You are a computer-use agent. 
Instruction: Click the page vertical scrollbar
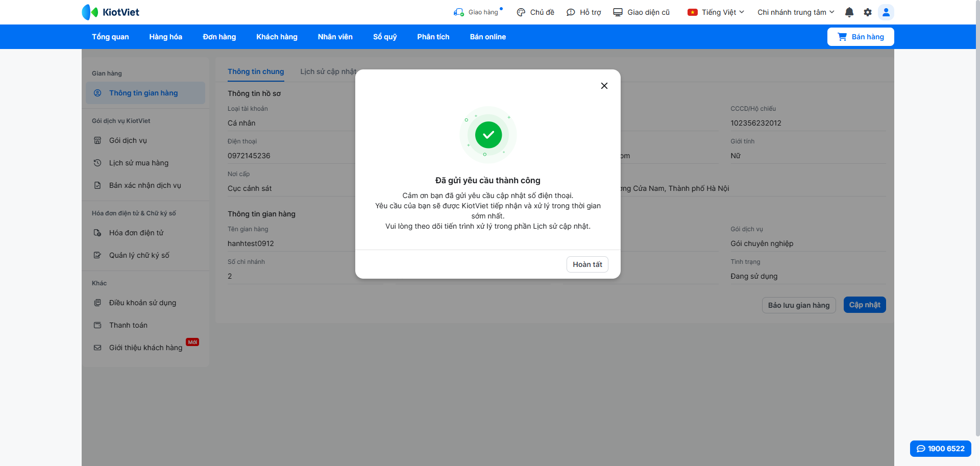coord(977,219)
